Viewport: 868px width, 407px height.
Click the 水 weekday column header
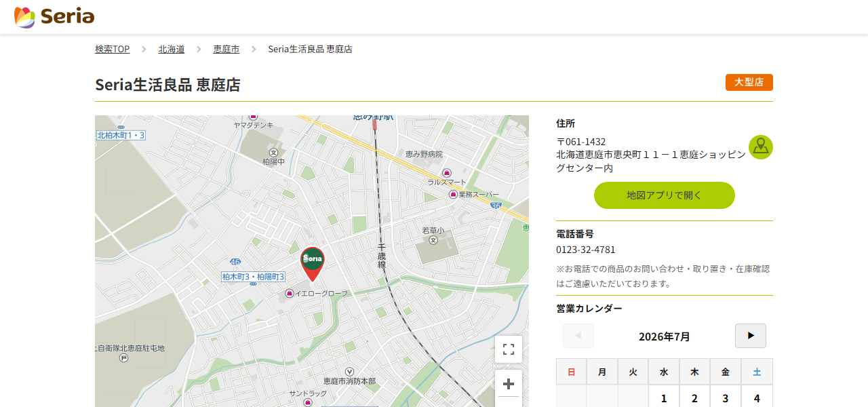coord(664,372)
